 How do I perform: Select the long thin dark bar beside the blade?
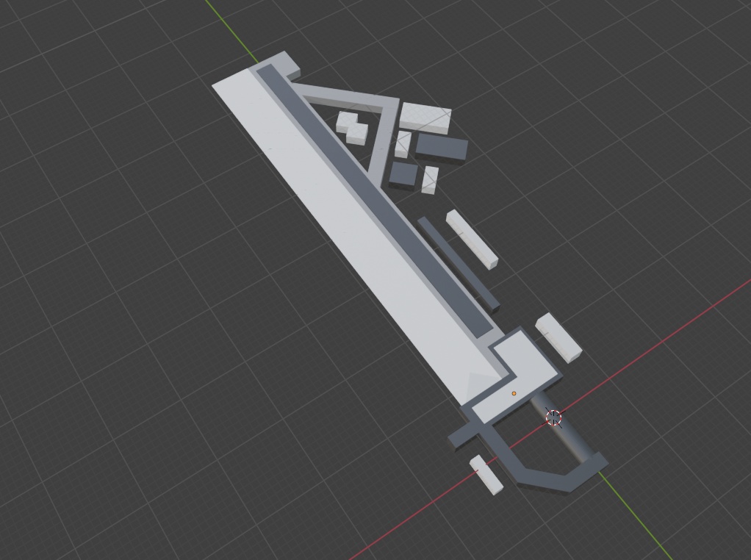pos(459,265)
